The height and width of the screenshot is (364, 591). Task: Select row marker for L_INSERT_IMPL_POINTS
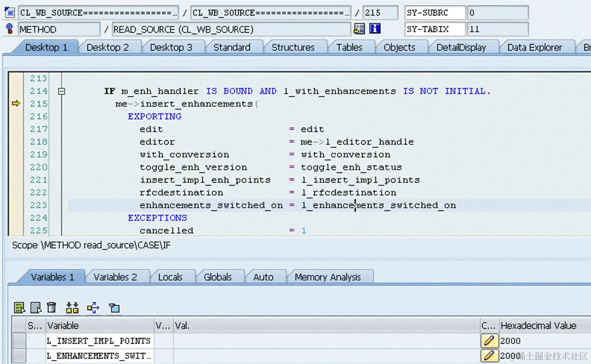coord(19,341)
